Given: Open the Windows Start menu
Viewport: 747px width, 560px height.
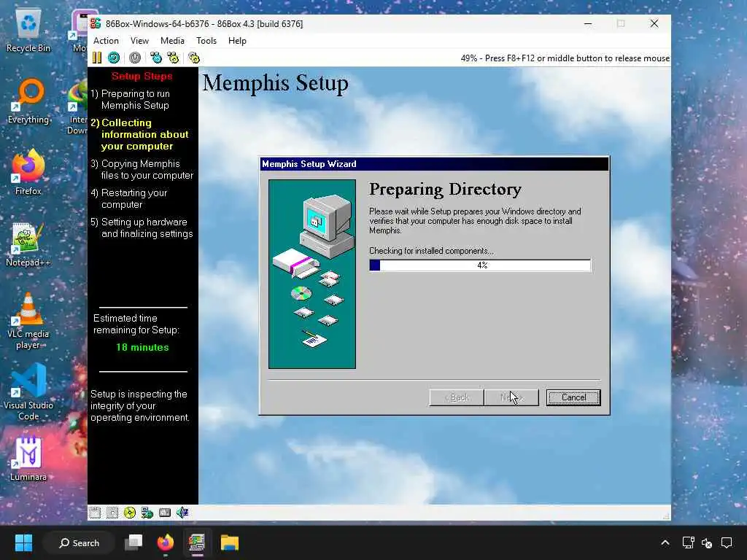Looking at the screenshot, I should point(23,542).
